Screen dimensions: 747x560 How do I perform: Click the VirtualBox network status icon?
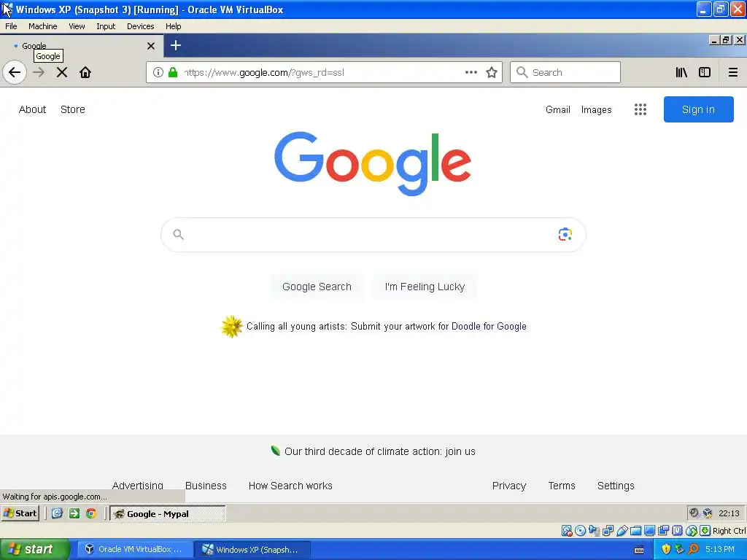point(608,531)
